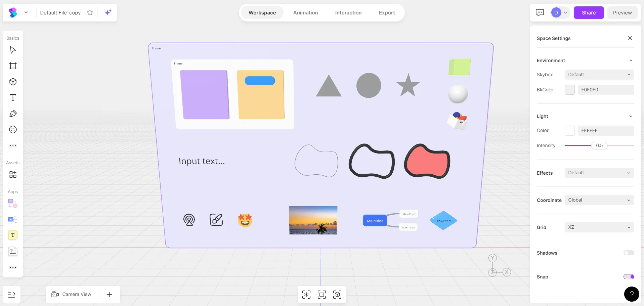Click the user avatar D
The height and width of the screenshot is (306, 644).
click(x=556, y=13)
